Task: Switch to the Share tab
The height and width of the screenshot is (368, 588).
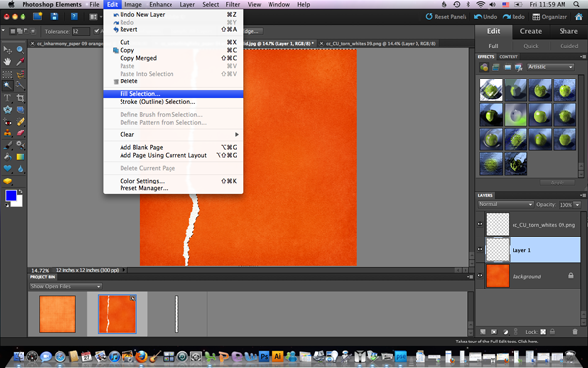Action: point(568,31)
